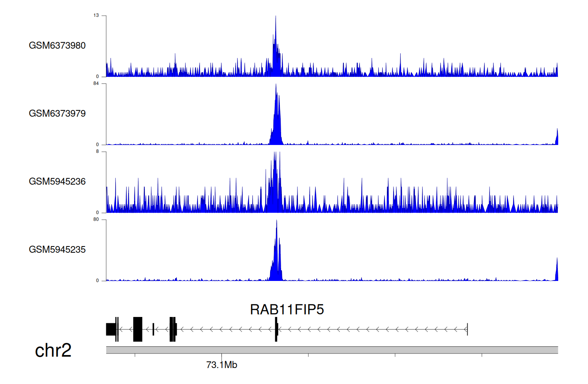
Task: Click the 73.1Mb axis position label
Action: [x=221, y=365]
